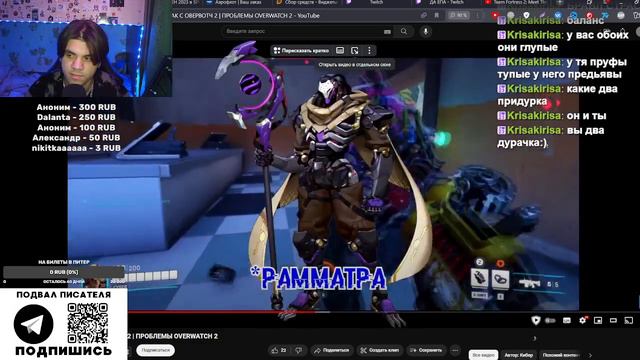Click the Подписаться subscribe button
The image size is (640, 360).
pyautogui.click(x=156, y=350)
